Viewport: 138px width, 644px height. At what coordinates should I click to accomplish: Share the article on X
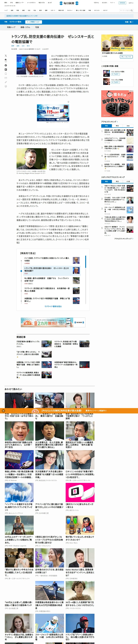click(x=6, y=56)
